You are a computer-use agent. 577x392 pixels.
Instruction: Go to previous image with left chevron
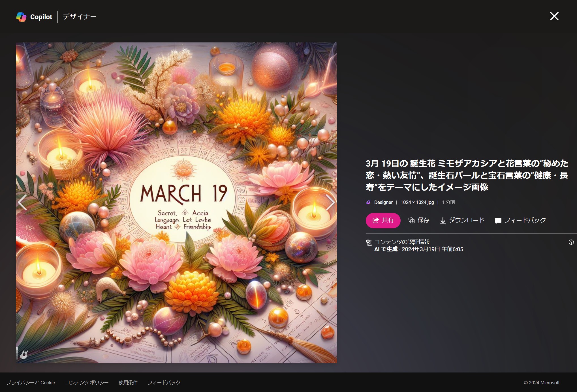coord(22,203)
